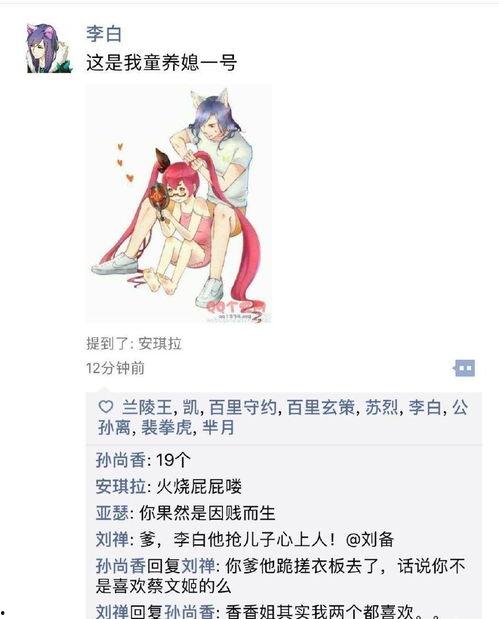Open 百里玄策 in the likes list
Screen dimensions: 499x619
pos(321,407)
